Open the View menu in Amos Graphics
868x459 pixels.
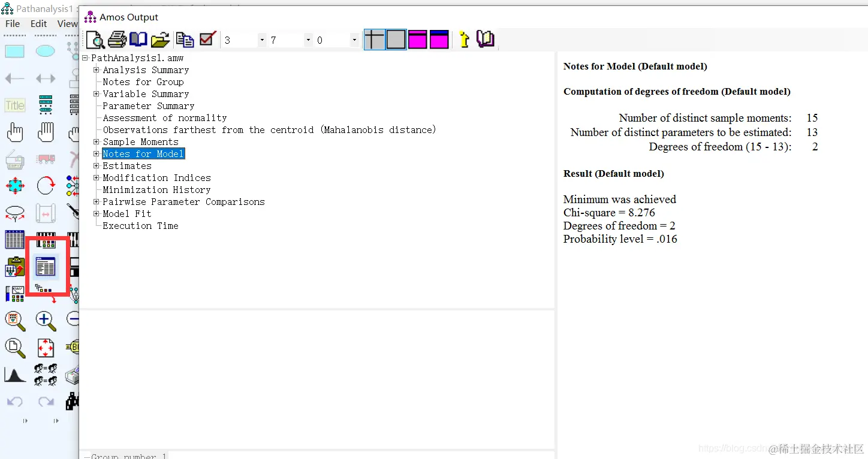click(x=68, y=23)
